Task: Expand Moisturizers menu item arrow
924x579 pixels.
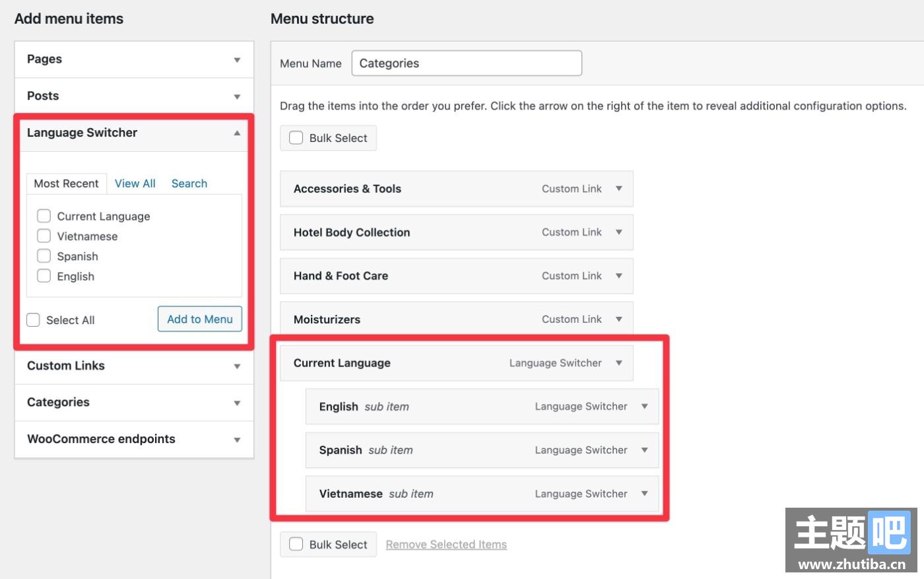Action: [x=618, y=320]
